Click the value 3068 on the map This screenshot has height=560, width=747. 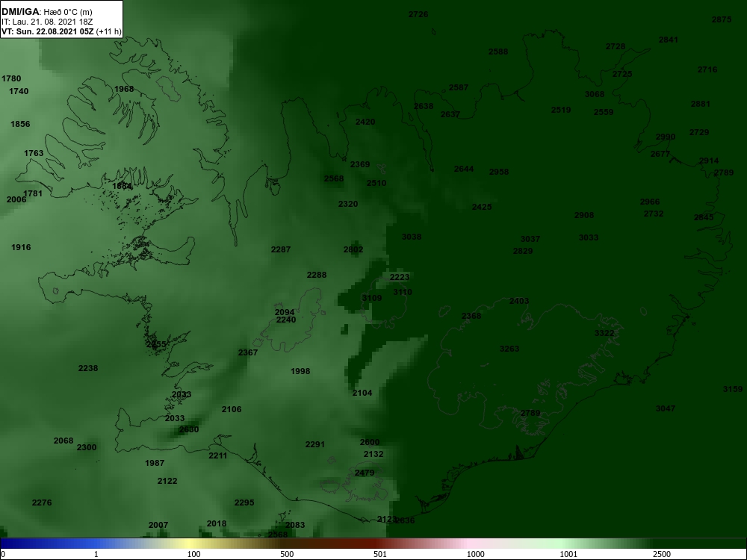595,94
